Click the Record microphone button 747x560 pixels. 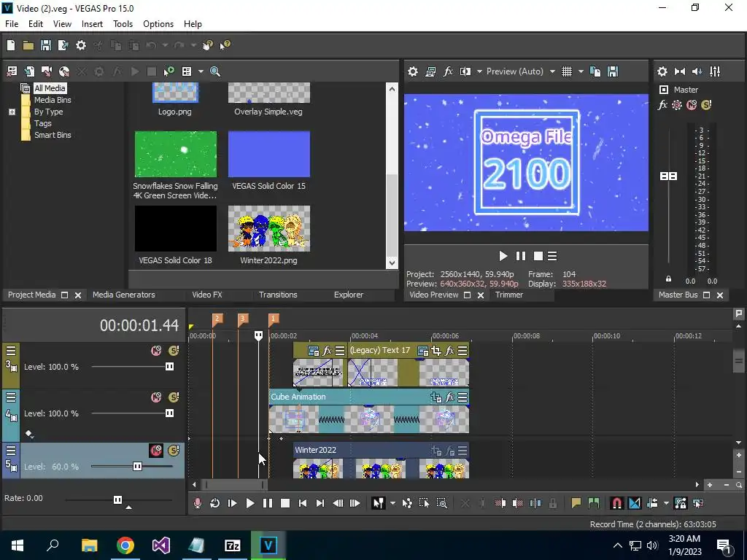(x=197, y=503)
